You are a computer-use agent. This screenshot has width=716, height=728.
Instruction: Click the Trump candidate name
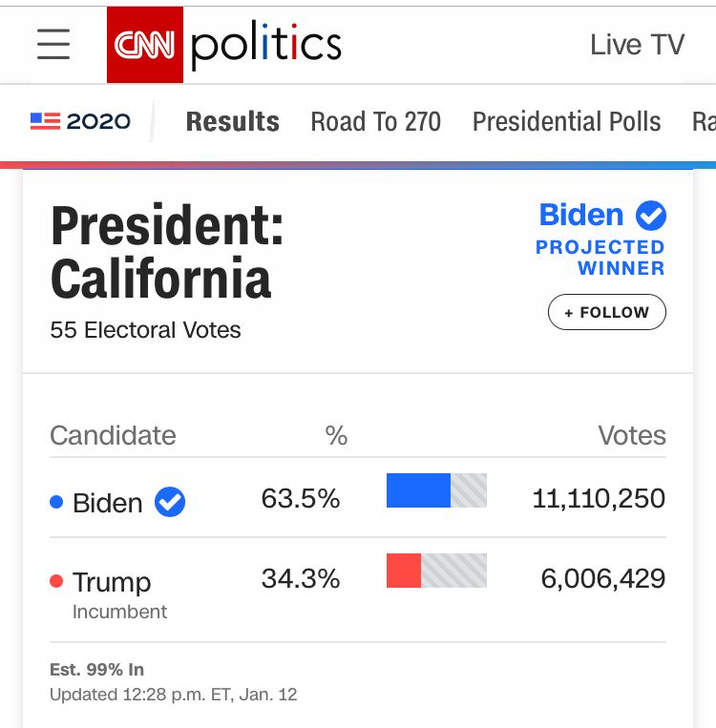tap(112, 582)
